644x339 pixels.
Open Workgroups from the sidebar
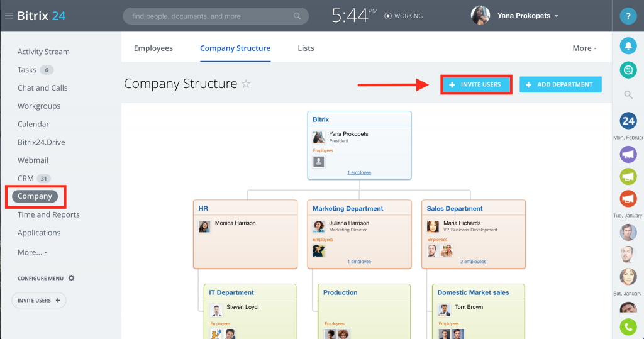tap(39, 106)
